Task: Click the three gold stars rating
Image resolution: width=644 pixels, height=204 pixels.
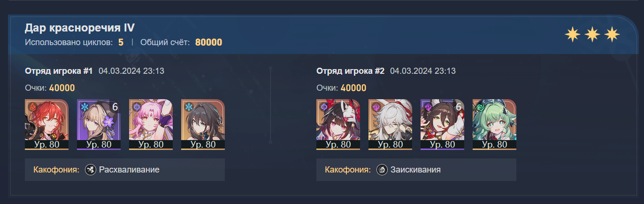Action: pos(592,34)
